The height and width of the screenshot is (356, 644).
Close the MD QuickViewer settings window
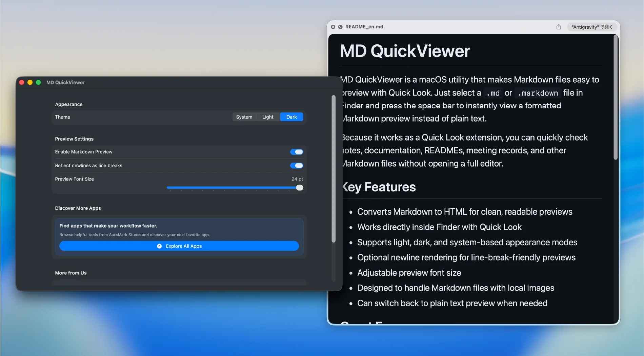coord(22,82)
